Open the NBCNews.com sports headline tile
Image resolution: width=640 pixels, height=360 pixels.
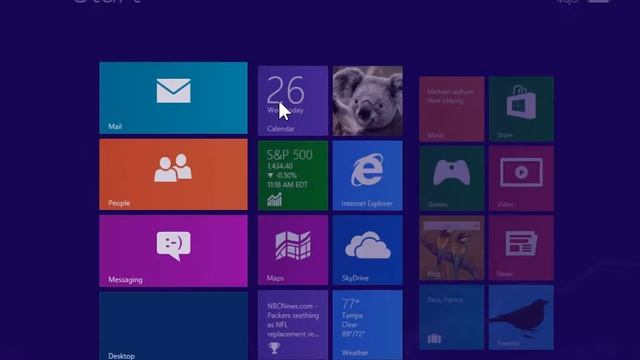pos(293,325)
